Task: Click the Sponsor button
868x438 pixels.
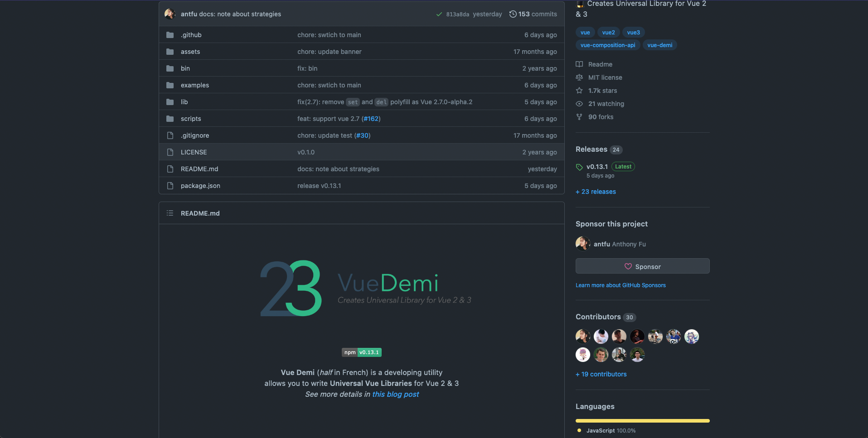Action: pyautogui.click(x=642, y=266)
